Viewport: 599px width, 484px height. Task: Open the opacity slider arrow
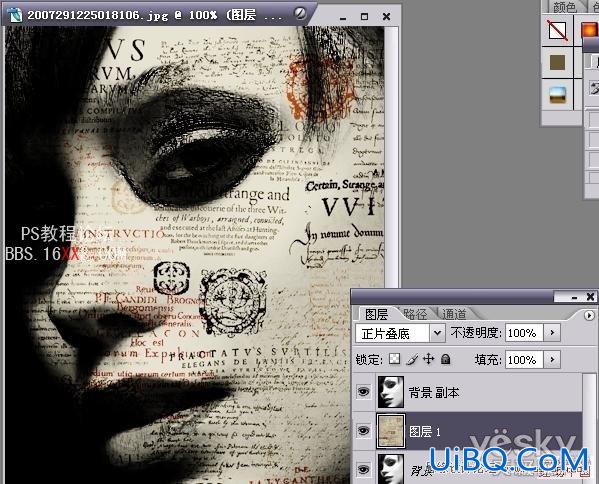click(552, 333)
